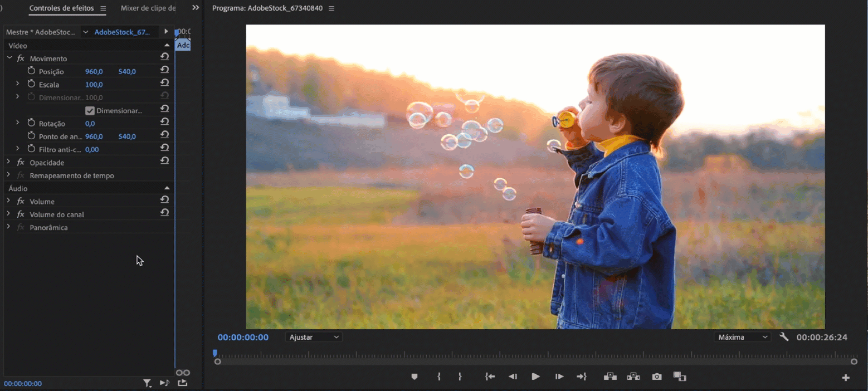Expand Remapeamento de tempo effect
This screenshot has height=391, width=868.
tap(8, 175)
